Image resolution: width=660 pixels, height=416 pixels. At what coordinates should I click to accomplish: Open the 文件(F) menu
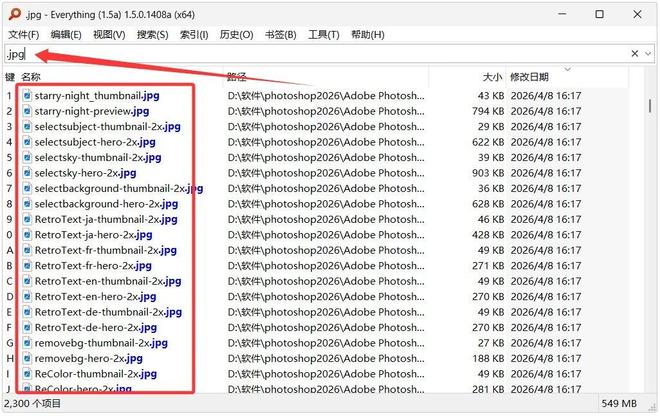pos(24,35)
